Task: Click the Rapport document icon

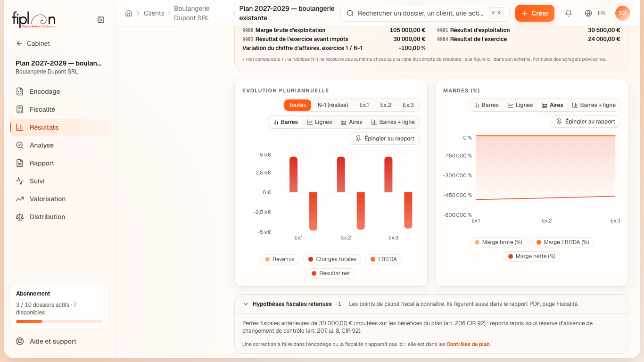Action: pos(20,163)
